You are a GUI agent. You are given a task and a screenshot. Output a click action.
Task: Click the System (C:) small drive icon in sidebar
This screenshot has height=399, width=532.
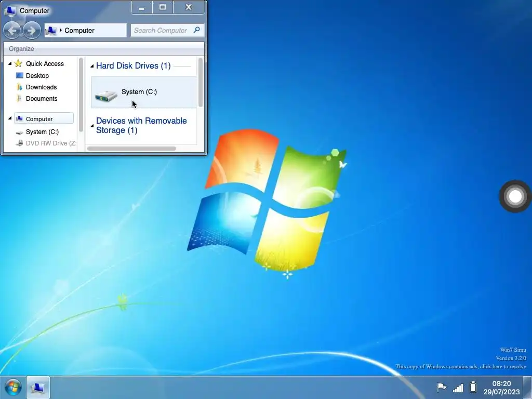click(19, 132)
